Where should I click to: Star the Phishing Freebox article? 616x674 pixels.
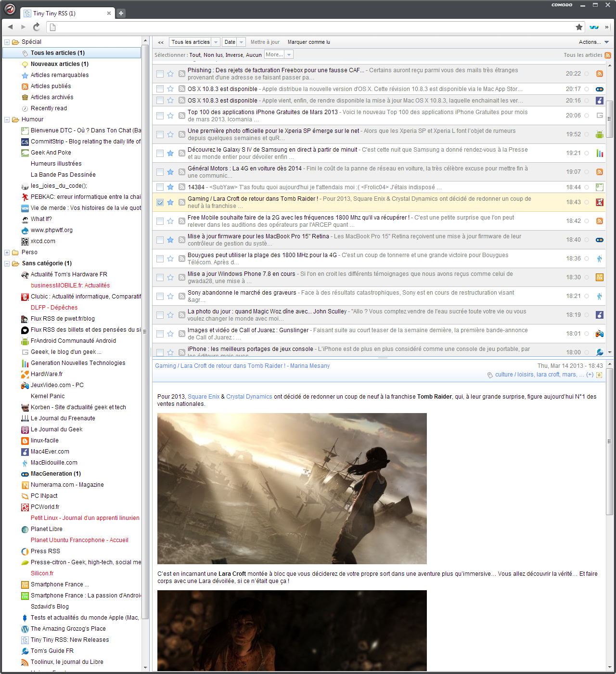(x=170, y=74)
